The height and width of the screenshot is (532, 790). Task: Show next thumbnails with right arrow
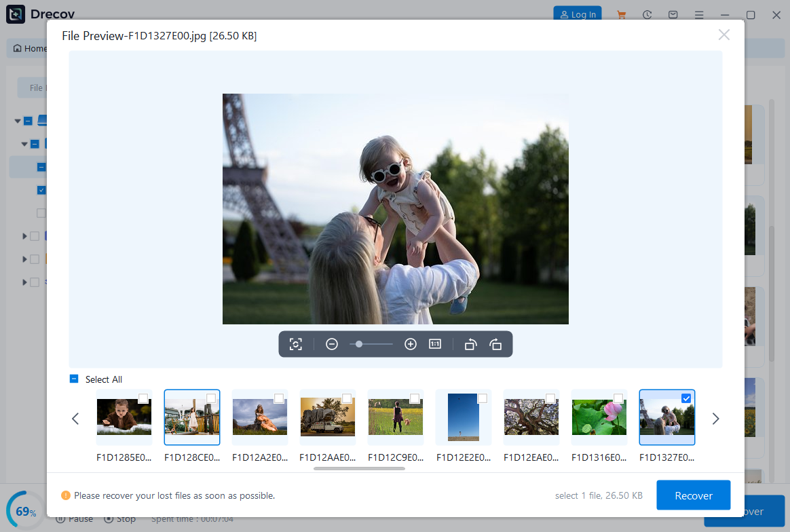click(x=715, y=419)
